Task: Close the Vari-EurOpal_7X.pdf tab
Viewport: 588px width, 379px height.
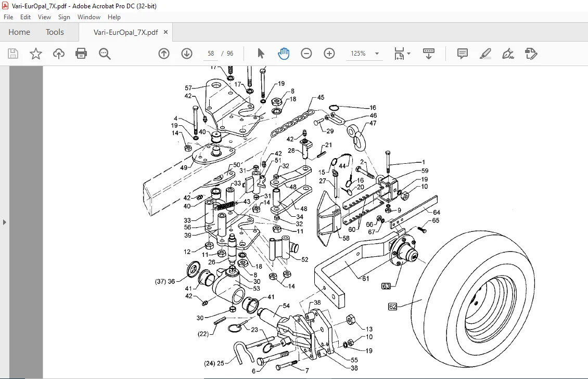Action: (x=165, y=32)
